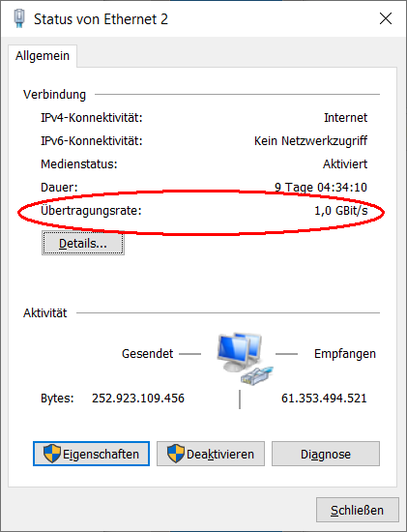Open Eigenschaften of the connection

point(91,454)
